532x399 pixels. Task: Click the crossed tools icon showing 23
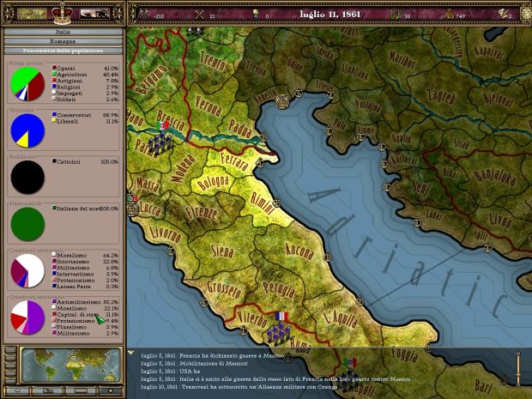point(199,15)
